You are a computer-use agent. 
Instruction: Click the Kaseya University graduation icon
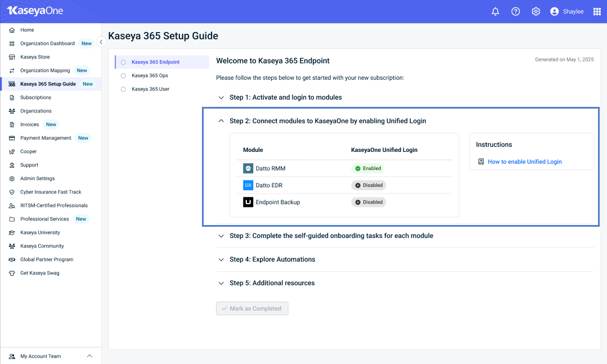[x=12, y=233]
